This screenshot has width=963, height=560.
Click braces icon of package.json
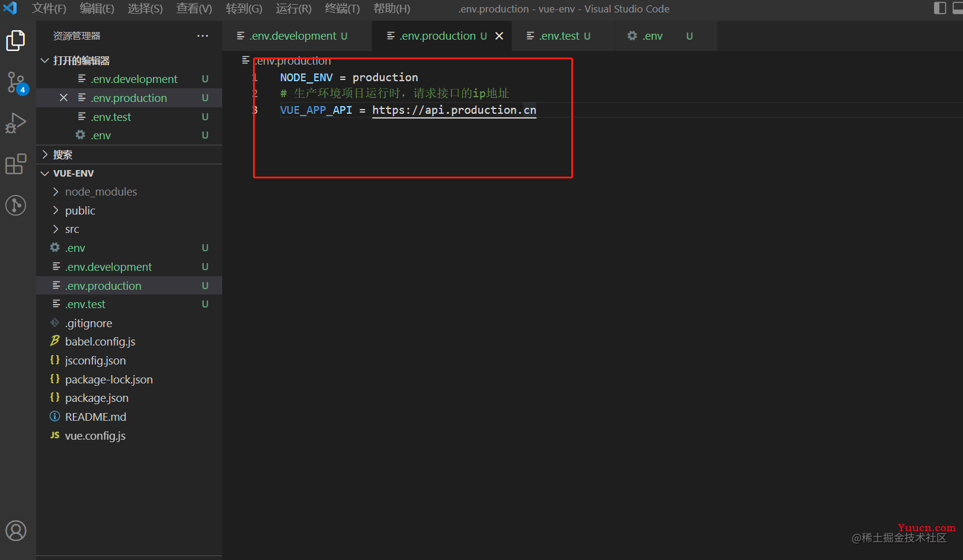55,398
